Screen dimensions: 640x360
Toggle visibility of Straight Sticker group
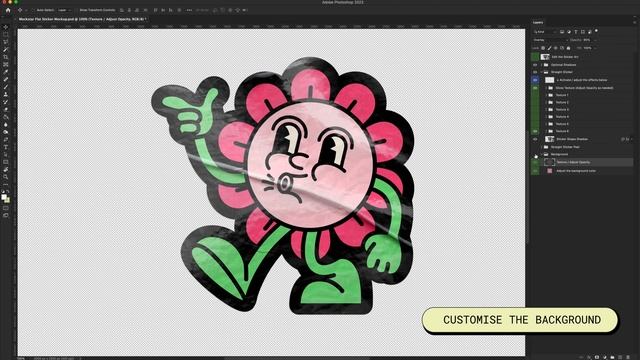pos(535,72)
